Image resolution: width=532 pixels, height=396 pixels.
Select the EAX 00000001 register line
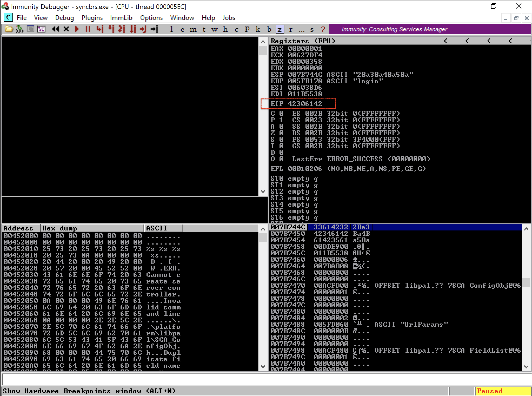[x=296, y=48]
